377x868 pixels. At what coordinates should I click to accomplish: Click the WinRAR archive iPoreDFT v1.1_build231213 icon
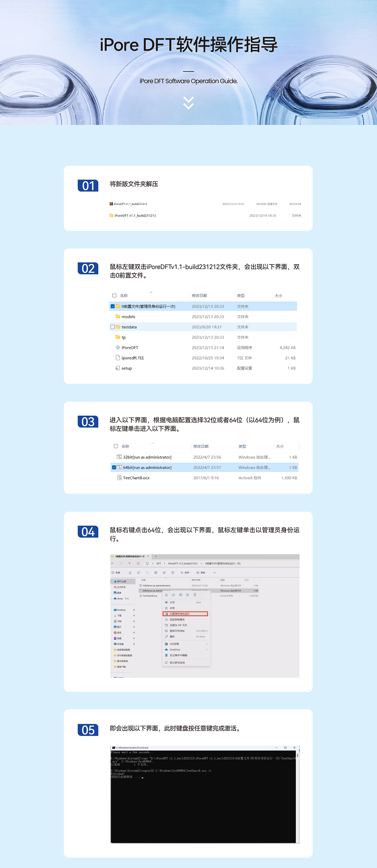tap(111, 204)
